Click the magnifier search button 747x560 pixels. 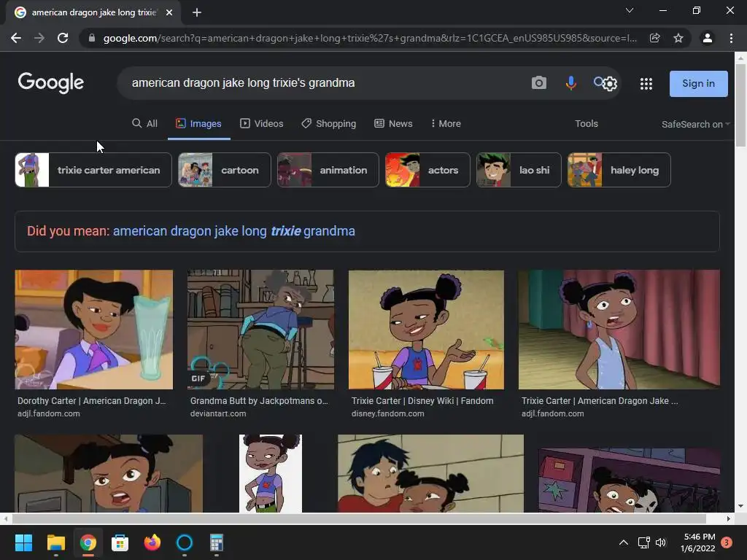(598, 82)
